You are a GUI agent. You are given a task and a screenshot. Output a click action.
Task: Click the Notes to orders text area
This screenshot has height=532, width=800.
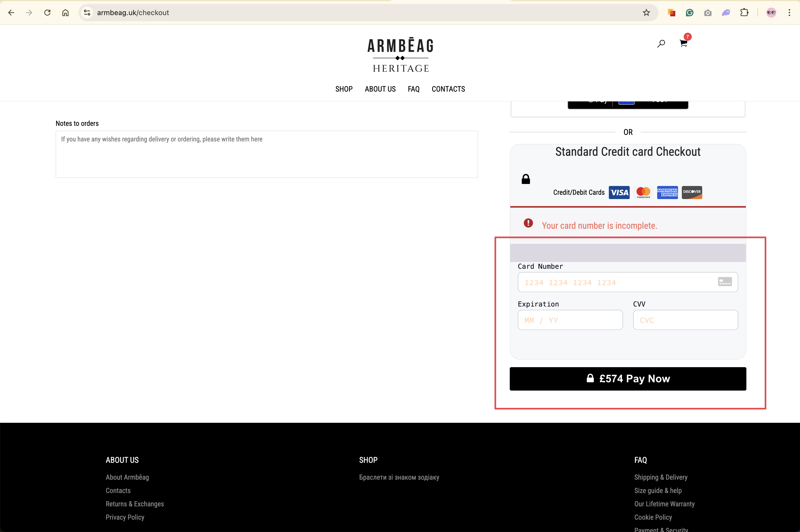tap(266, 154)
